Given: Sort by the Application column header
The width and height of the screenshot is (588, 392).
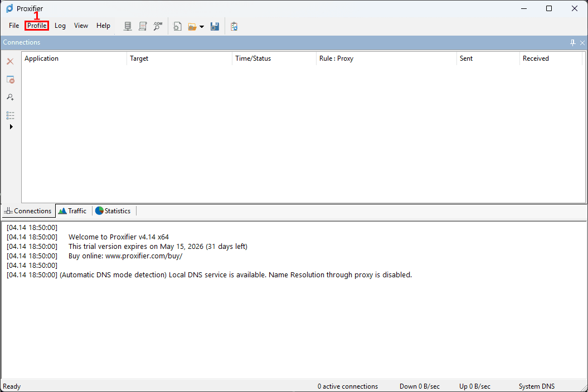Looking at the screenshot, I should (x=74, y=58).
